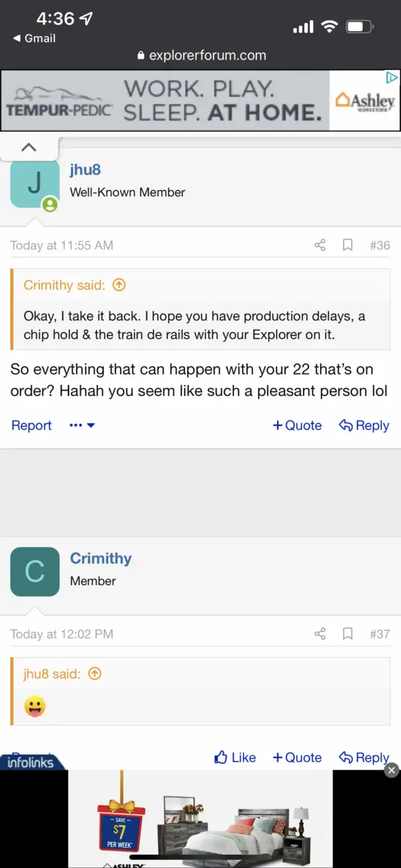Report jhu8's post

(32, 425)
